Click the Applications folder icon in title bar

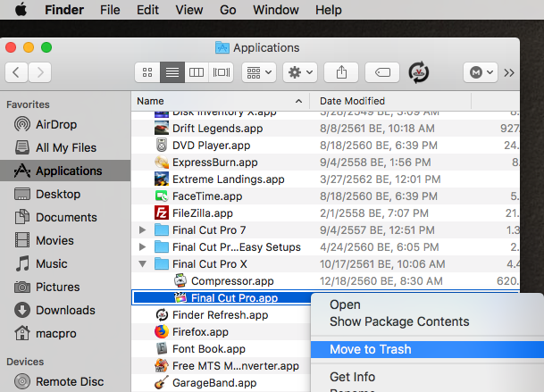[x=222, y=47]
